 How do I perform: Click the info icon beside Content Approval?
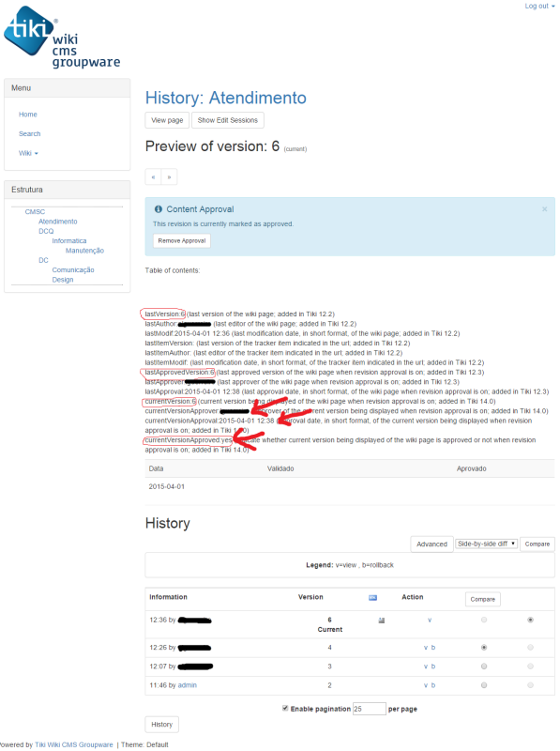pyautogui.click(x=159, y=209)
